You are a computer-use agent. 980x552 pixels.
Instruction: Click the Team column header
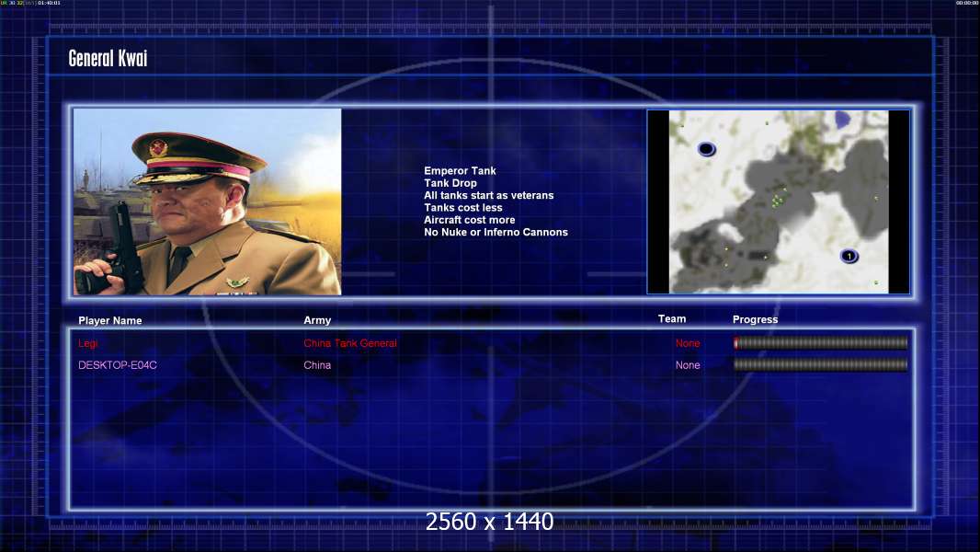[672, 319]
